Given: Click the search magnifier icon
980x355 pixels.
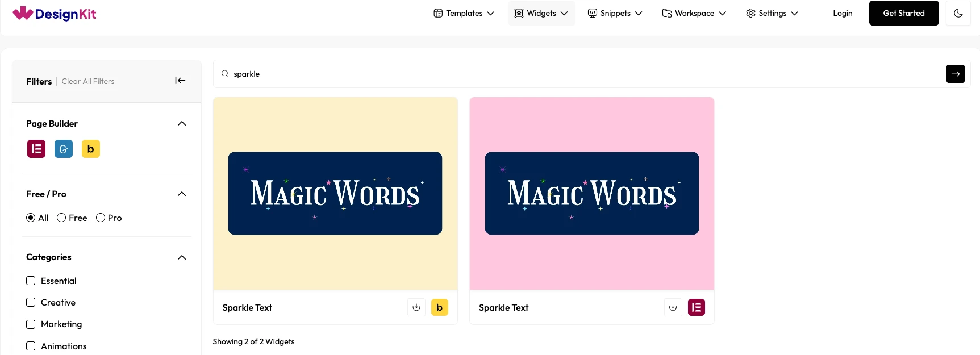Looking at the screenshot, I should (x=225, y=74).
